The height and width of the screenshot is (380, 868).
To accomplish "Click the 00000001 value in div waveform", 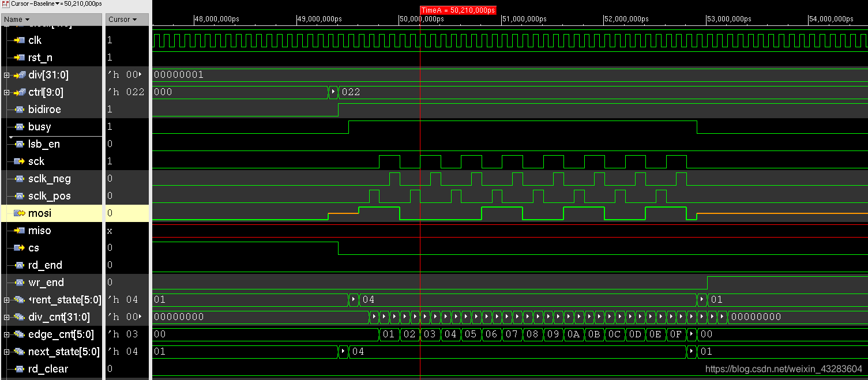I will 179,75.
